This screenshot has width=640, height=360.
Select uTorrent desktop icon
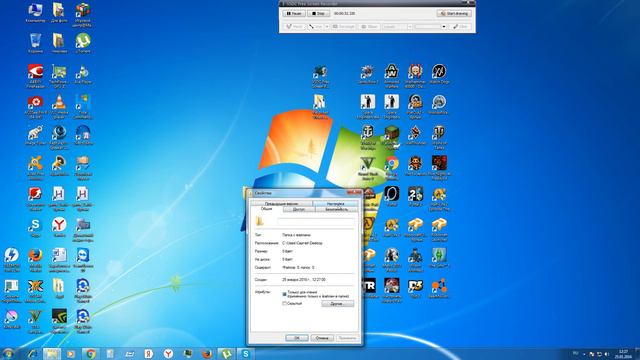[x=83, y=43]
